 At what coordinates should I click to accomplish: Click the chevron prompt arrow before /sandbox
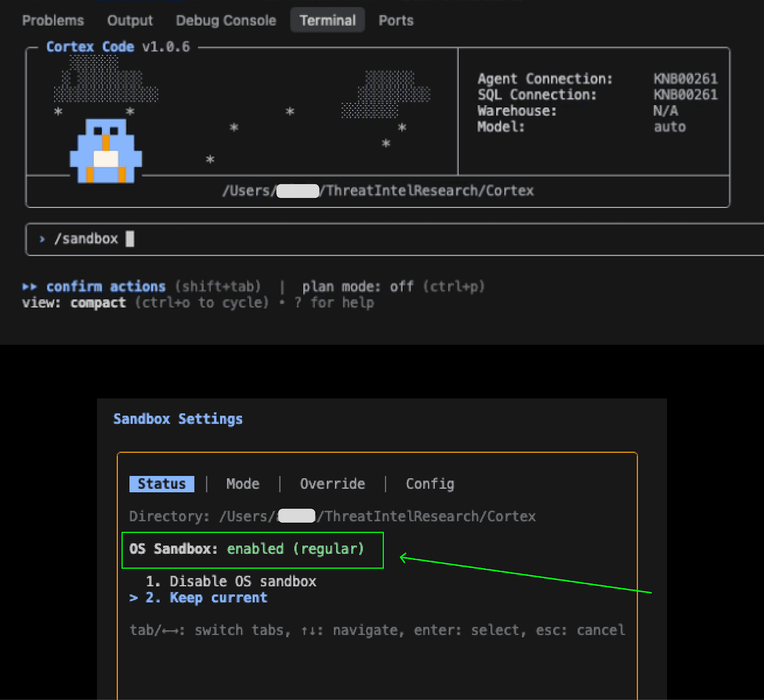point(42,239)
